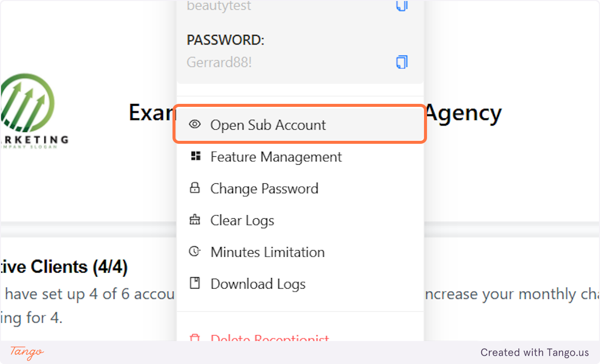Screen dimensions: 600x364
Task: Choose Change Password option
Action: [299, 188]
